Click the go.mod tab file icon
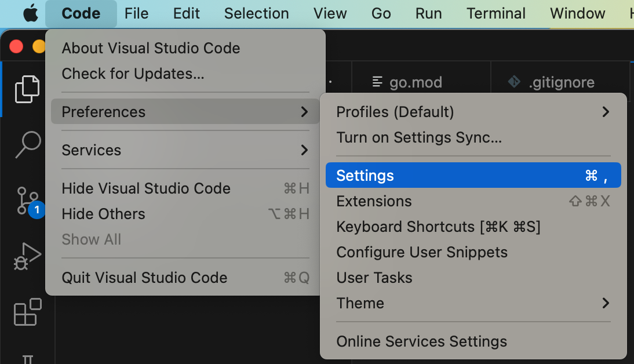 click(378, 82)
